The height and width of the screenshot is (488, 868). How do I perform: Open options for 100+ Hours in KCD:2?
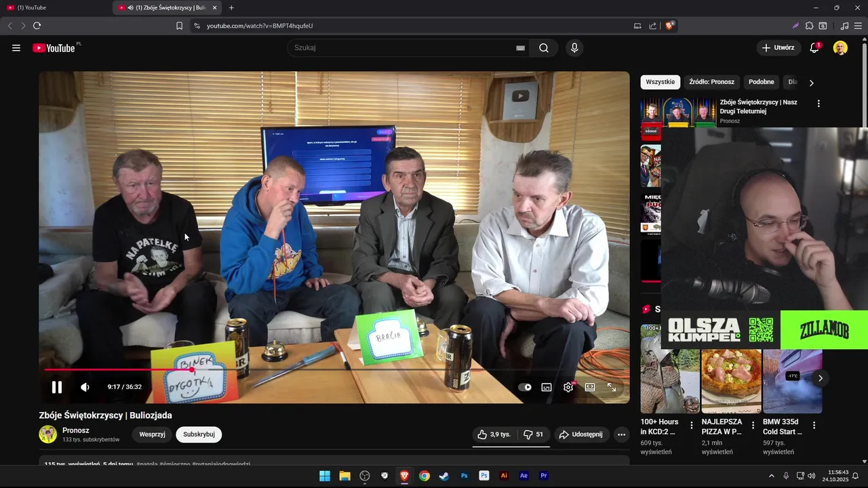point(692,426)
